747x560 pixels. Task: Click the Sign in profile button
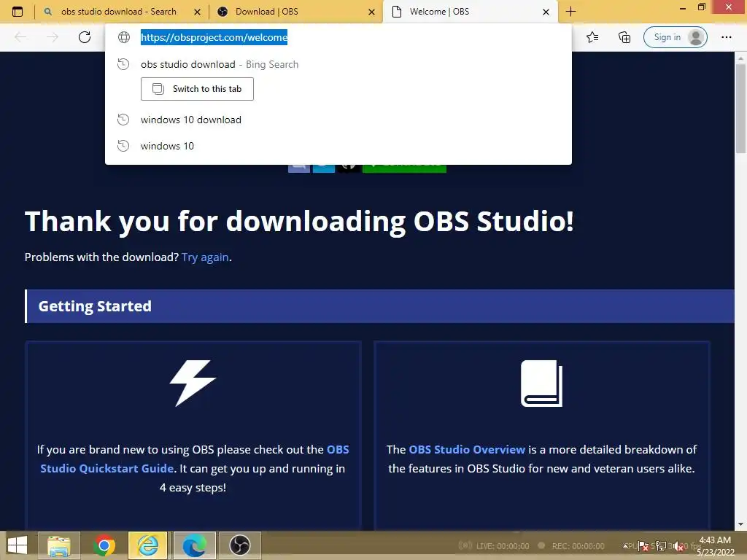[x=675, y=37]
